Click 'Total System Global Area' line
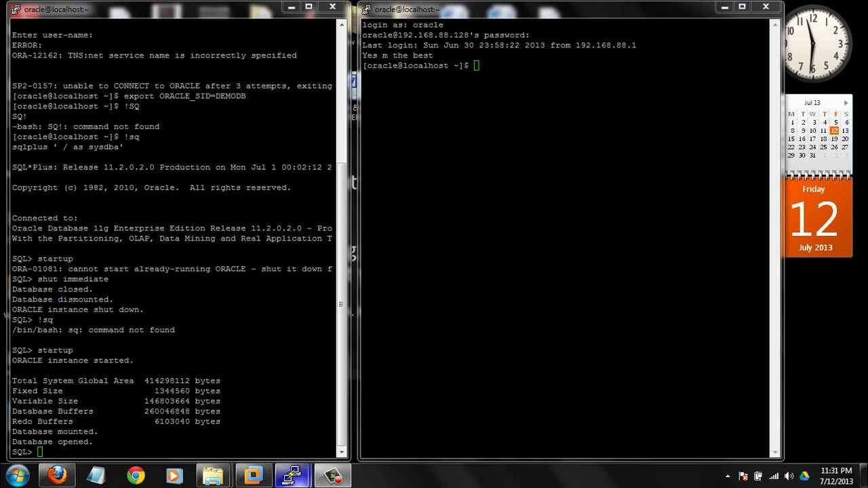This screenshot has width=868, height=488. click(116, 381)
